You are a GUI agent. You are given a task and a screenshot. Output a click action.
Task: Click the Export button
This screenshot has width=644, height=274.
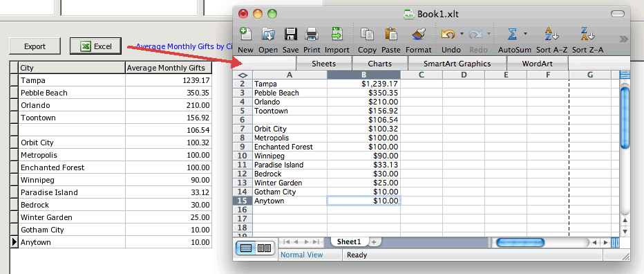coord(35,46)
